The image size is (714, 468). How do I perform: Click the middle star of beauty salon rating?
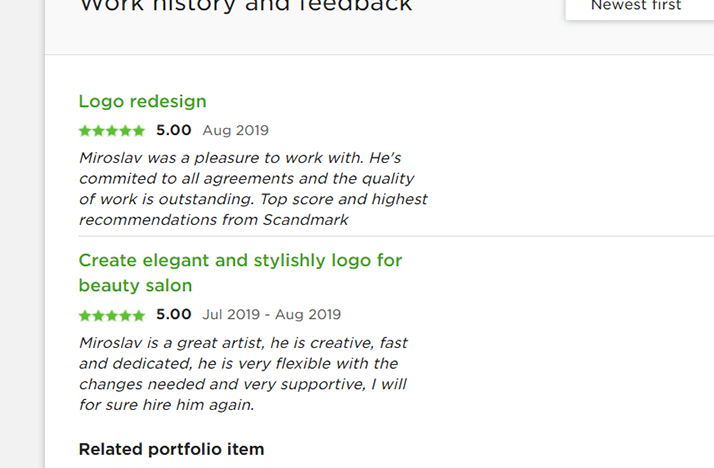tap(112, 315)
